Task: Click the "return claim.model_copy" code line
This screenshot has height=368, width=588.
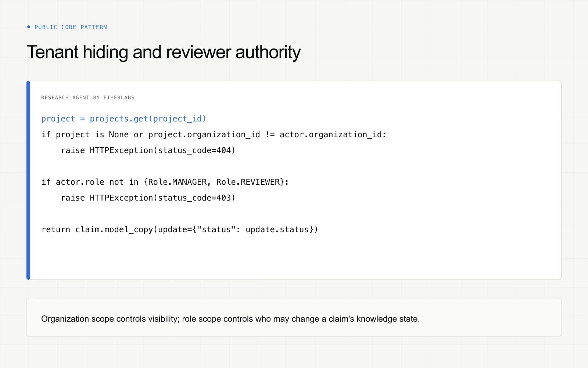Action: tap(180, 230)
